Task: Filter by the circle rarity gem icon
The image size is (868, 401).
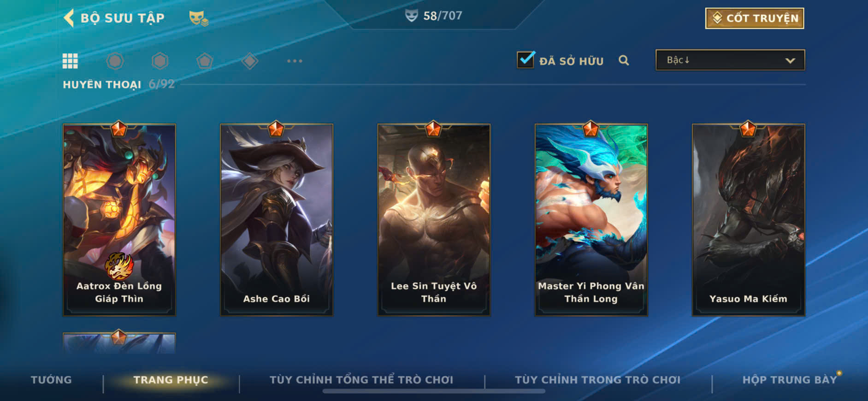Action: tap(115, 61)
